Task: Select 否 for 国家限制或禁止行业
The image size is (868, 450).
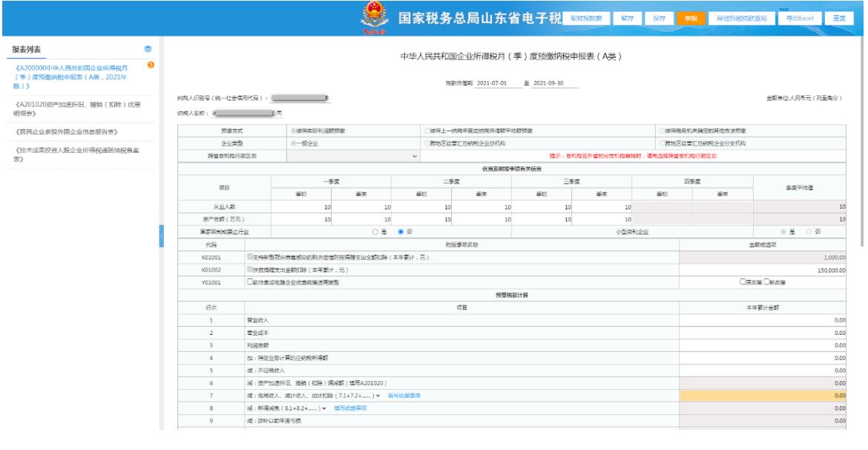Action: (401, 232)
